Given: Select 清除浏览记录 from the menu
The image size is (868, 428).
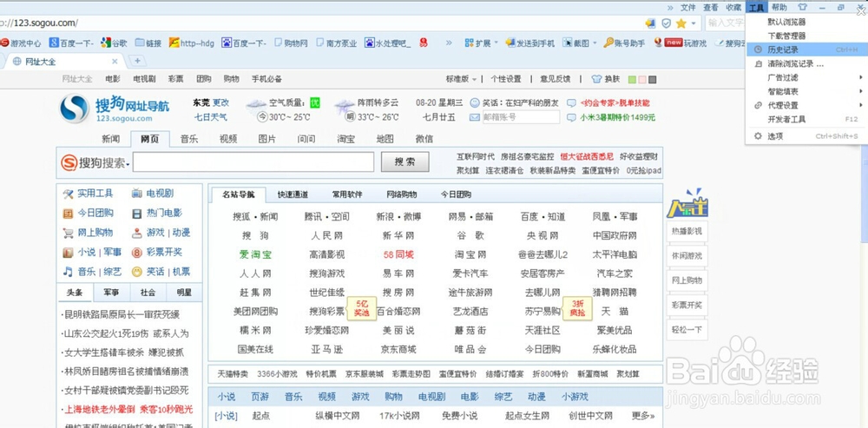Looking at the screenshot, I should click(x=806, y=63).
